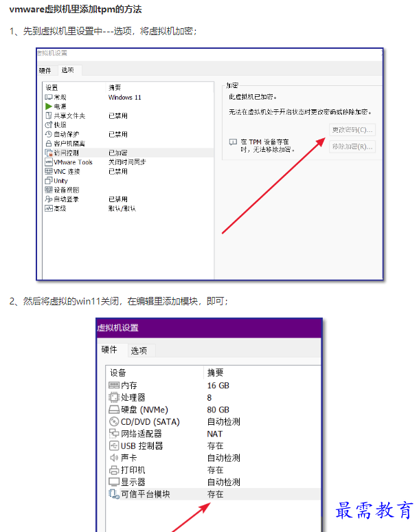Click the 网络适配器 network adapter icon
This screenshot has height=532, width=419.
[114, 434]
